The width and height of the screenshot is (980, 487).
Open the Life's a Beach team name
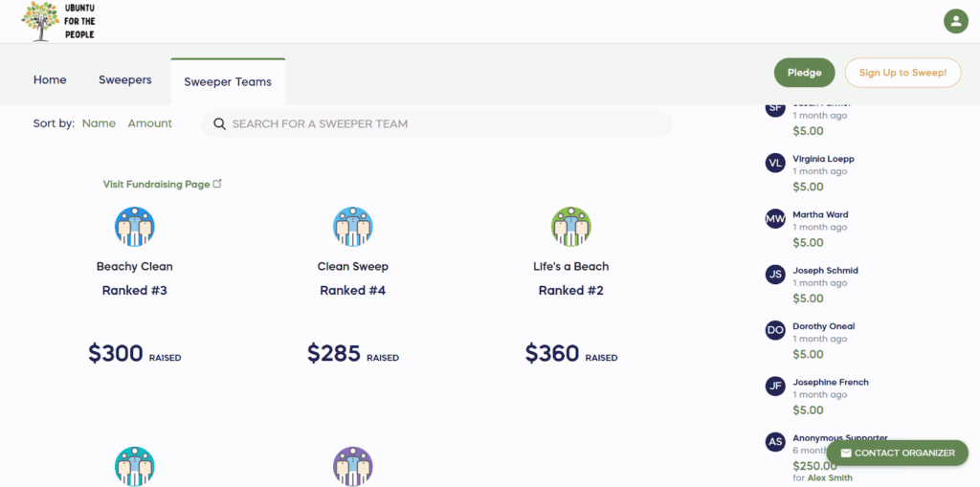570,266
